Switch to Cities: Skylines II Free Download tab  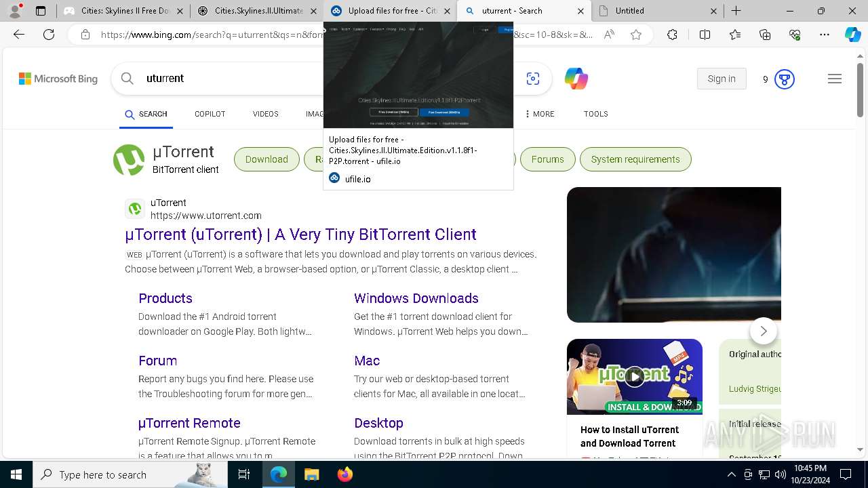[125, 11]
